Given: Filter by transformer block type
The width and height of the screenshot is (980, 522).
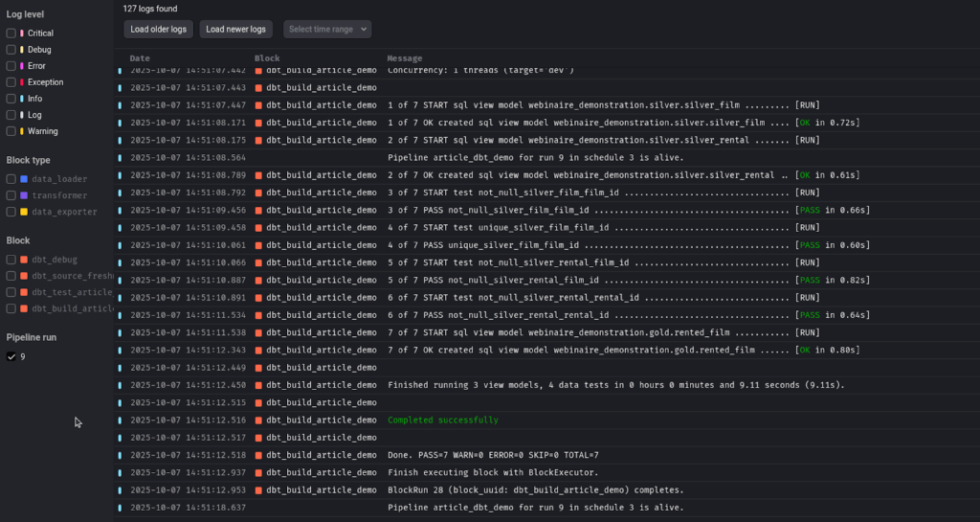Looking at the screenshot, I should pos(11,195).
